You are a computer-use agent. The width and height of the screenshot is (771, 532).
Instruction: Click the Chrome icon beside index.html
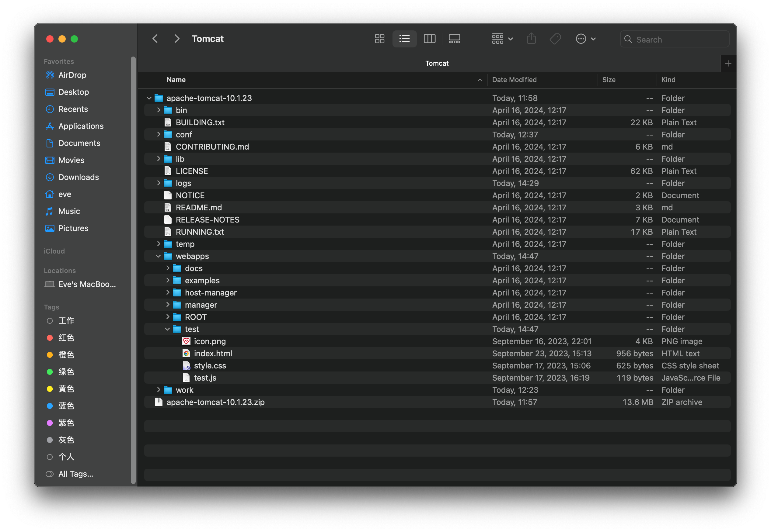coord(186,353)
